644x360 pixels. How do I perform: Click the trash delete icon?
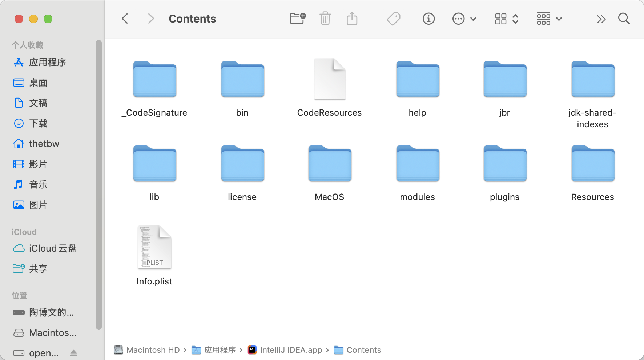(x=325, y=19)
